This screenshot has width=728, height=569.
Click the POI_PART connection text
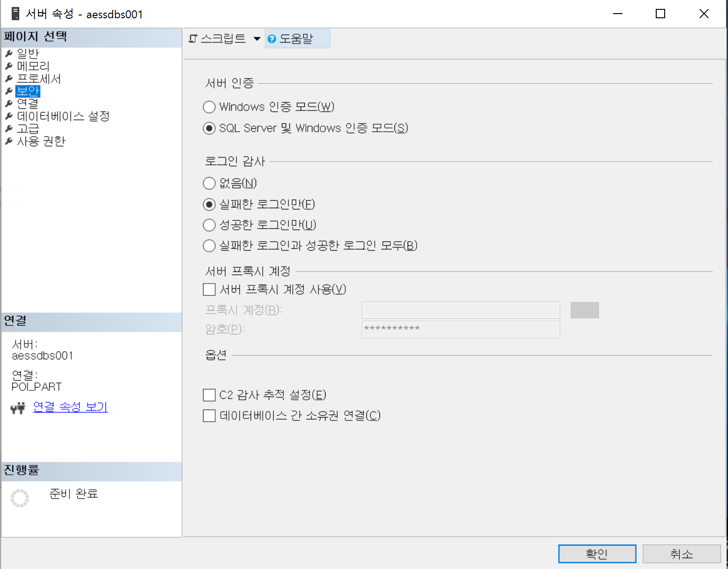coord(37,387)
